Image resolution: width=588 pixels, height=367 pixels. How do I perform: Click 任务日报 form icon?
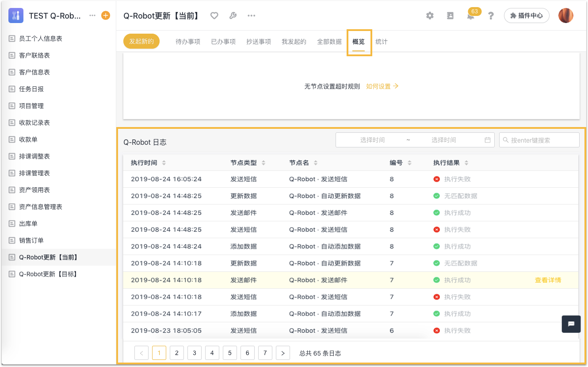[12, 89]
